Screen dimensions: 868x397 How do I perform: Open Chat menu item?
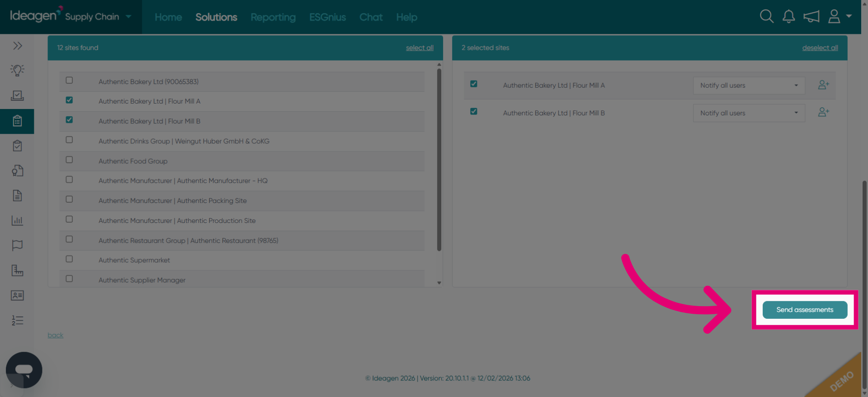click(x=371, y=17)
